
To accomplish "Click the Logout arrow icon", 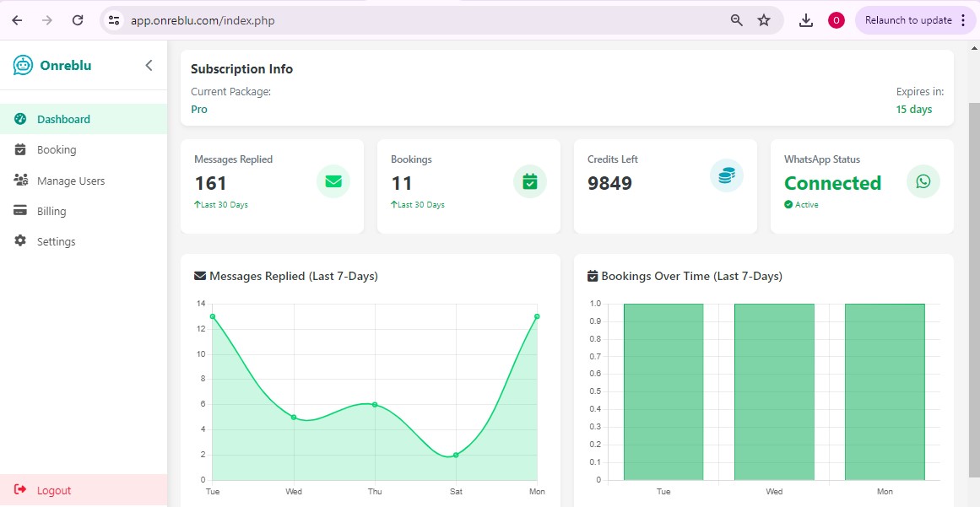I will [21, 489].
